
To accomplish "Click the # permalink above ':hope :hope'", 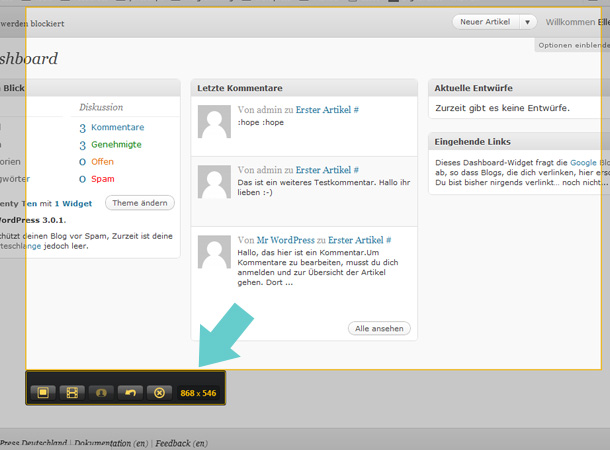I will tap(356, 110).
